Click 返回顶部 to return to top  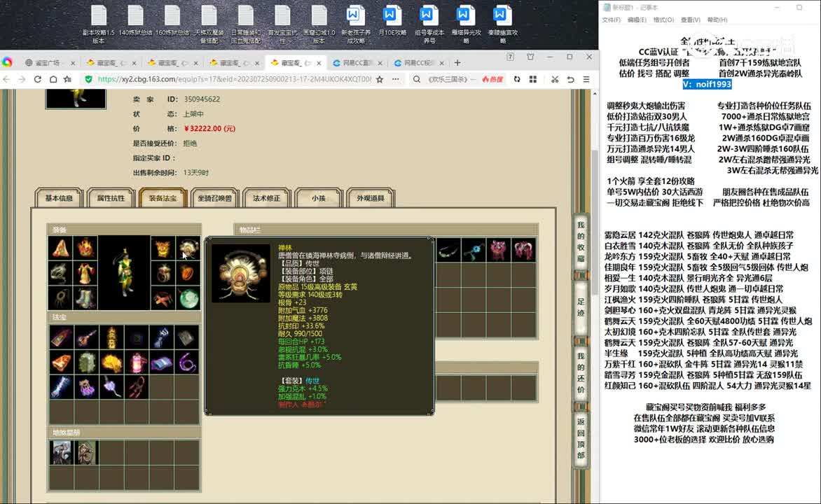click(x=580, y=439)
